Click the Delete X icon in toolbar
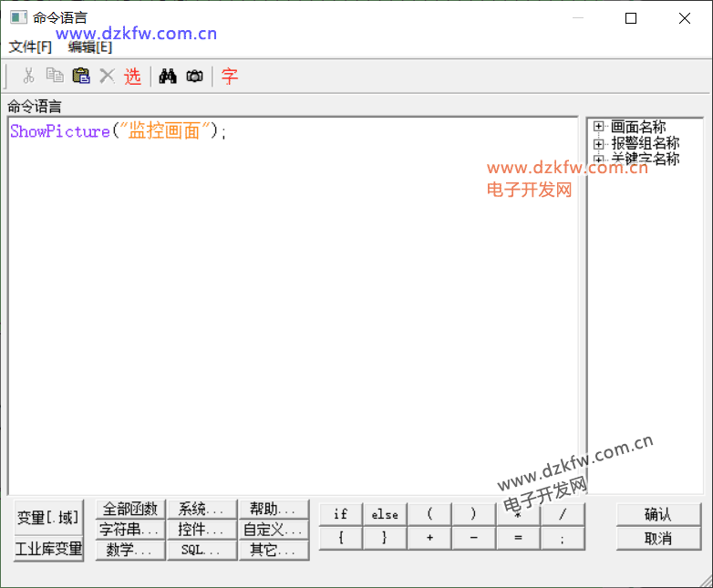The height and width of the screenshot is (588, 713). coord(107,77)
